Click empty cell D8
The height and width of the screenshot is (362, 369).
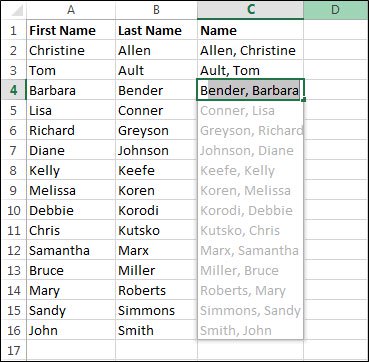(x=335, y=170)
